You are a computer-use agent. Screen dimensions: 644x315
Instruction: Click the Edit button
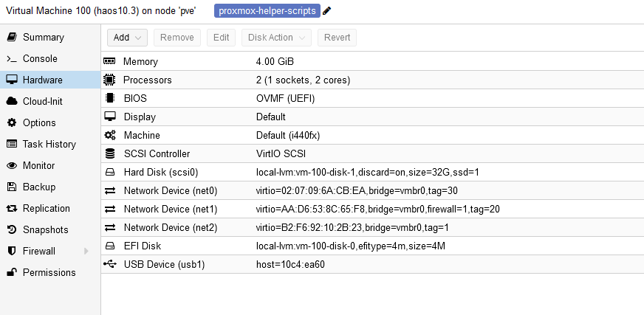point(222,38)
